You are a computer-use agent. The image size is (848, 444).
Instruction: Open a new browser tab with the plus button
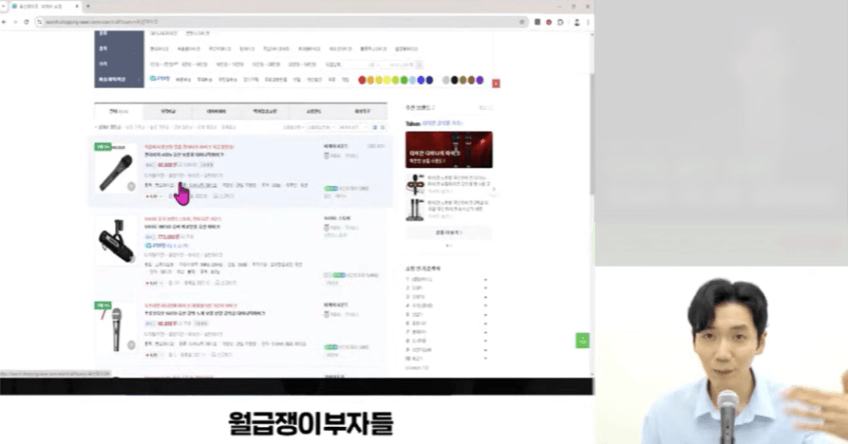click(88, 6)
